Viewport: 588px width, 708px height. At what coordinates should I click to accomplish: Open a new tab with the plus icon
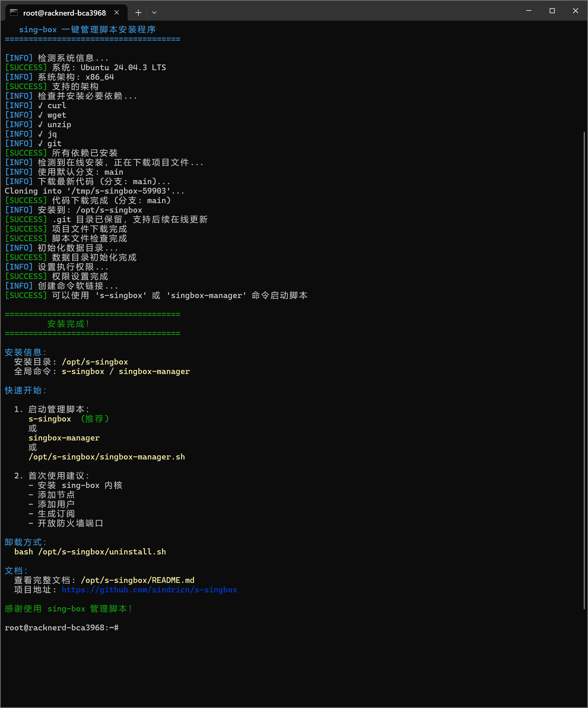(138, 13)
